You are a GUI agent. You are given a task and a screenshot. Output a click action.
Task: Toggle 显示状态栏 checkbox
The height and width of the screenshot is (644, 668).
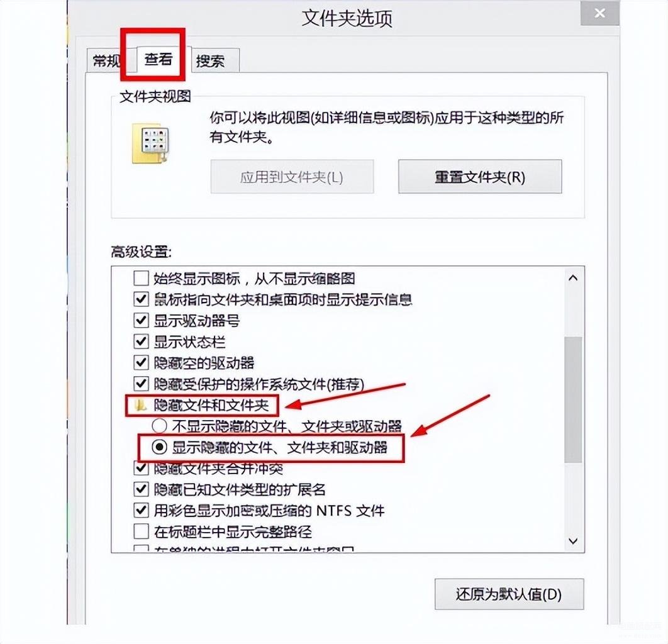(x=141, y=341)
